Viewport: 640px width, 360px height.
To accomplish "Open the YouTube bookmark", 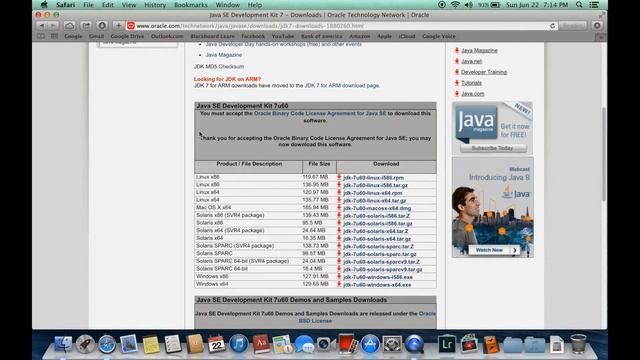I will pos(283,36).
